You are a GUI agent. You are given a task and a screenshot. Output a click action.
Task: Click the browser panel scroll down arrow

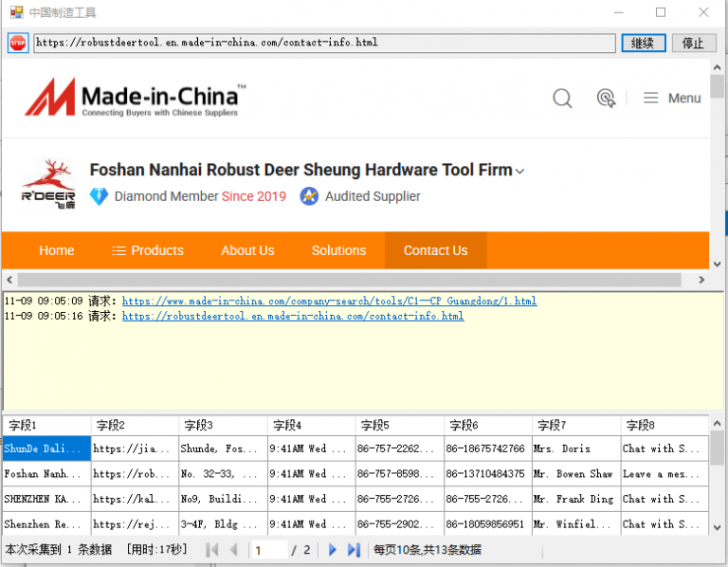tap(717, 264)
